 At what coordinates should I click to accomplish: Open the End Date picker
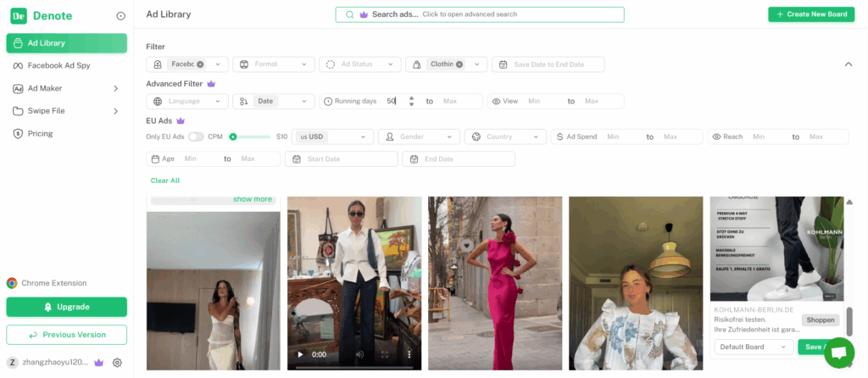click(x=459, y=158)
